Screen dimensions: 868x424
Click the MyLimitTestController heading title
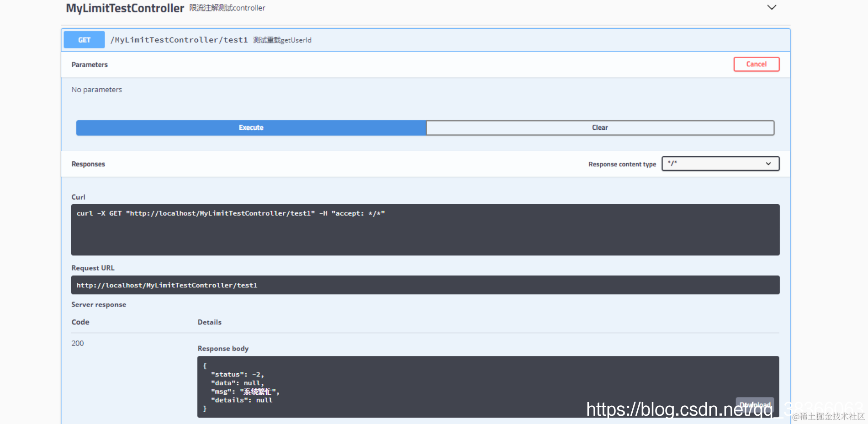point(125,8)
